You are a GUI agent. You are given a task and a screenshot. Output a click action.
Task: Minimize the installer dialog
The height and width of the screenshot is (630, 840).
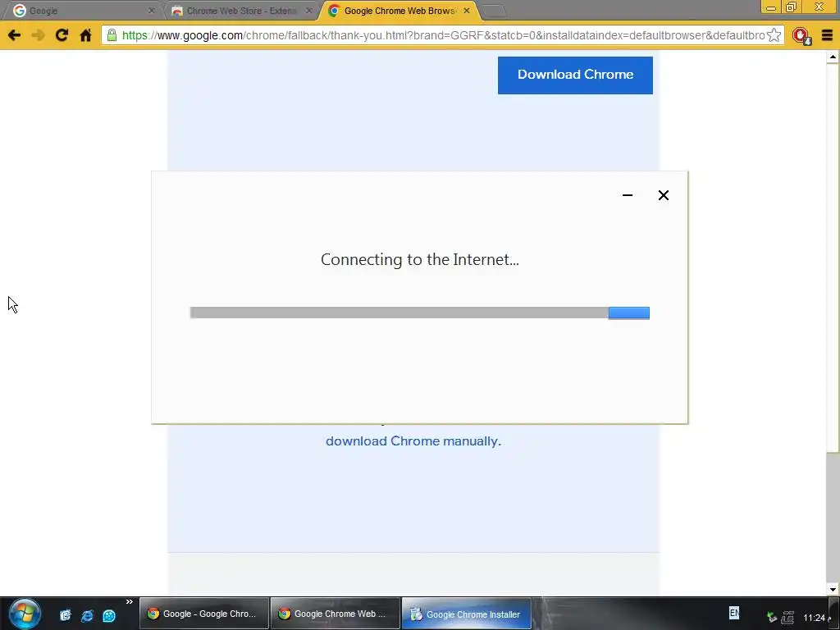628,195
